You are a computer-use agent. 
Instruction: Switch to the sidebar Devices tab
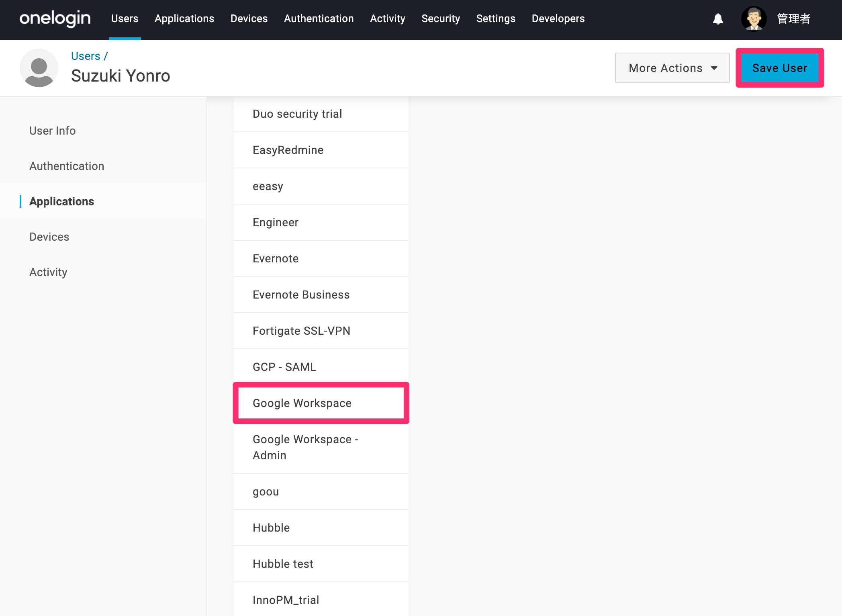pos(49,237)
